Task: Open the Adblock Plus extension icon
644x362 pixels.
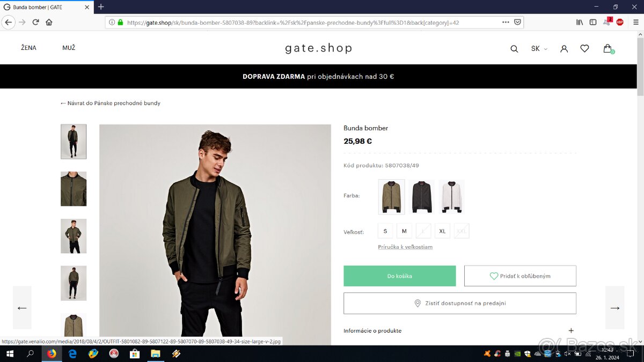Action: click(620, 23)
